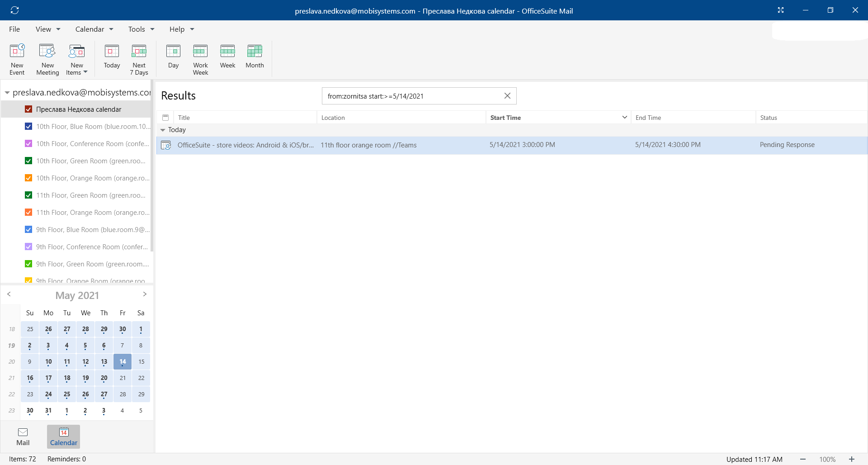Toggle 9th Floor, Conference Room checkbox
The image size is (868, 465).
tap(28, 247)
